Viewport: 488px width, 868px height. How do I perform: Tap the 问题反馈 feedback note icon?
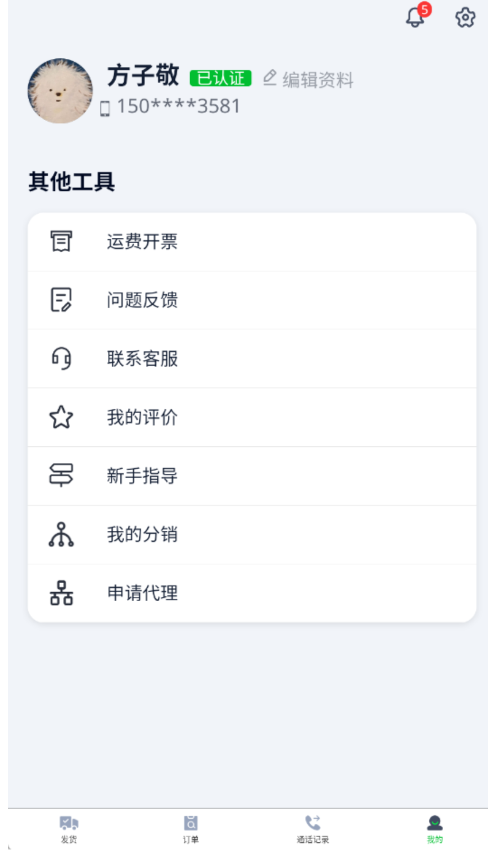[x=61, y=300]
